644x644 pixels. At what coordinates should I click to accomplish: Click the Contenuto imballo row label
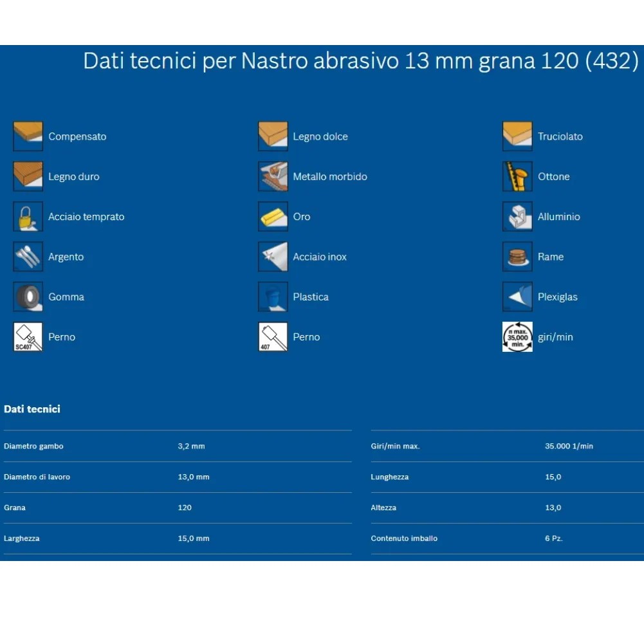click(404, 538)
